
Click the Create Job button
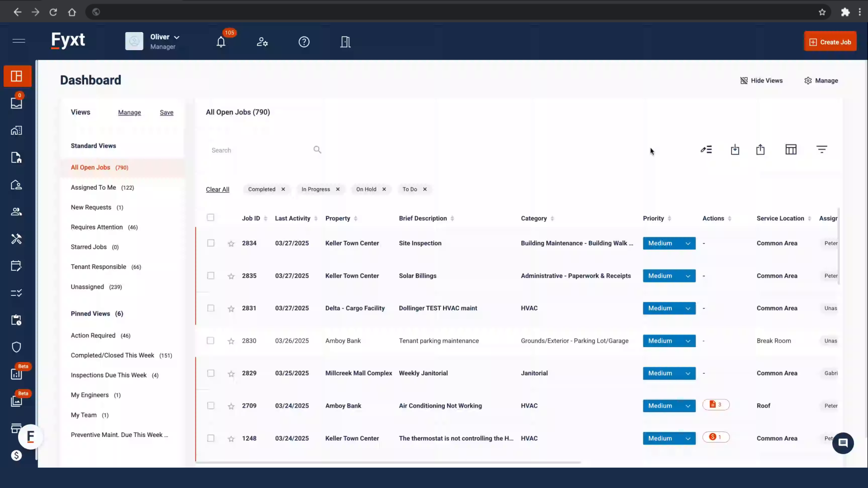(830, 42)
